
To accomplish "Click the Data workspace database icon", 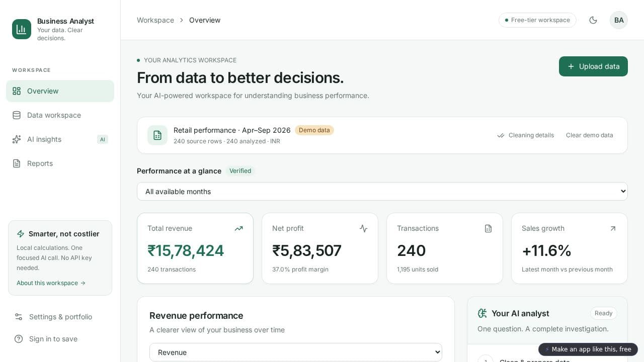I will (17, 115).
